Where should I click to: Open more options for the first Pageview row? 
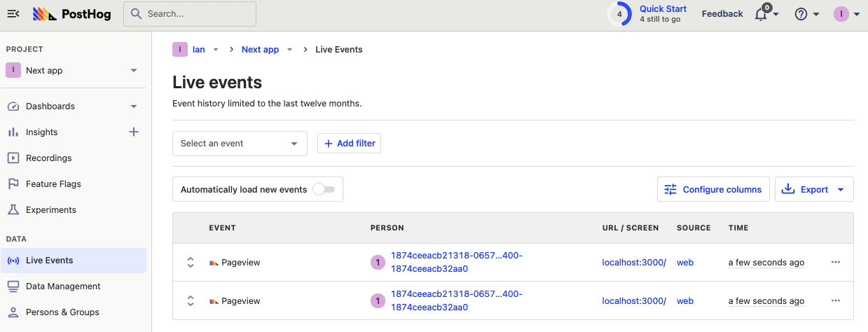point(835,262)
